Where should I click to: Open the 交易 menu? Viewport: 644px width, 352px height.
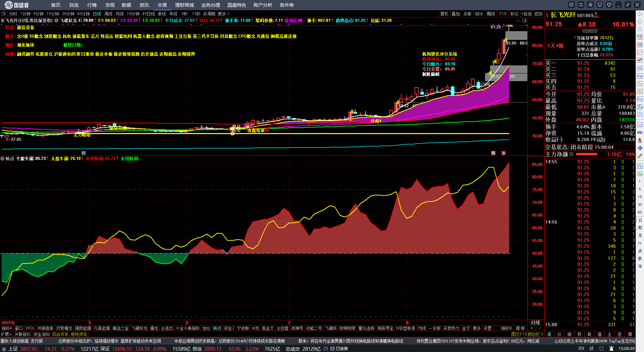[162, 5]
